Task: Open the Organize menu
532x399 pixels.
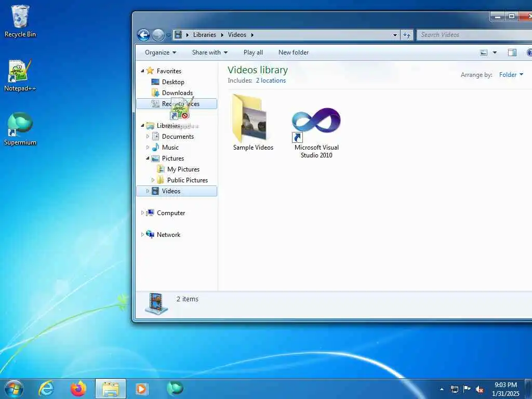Action: 161,52
